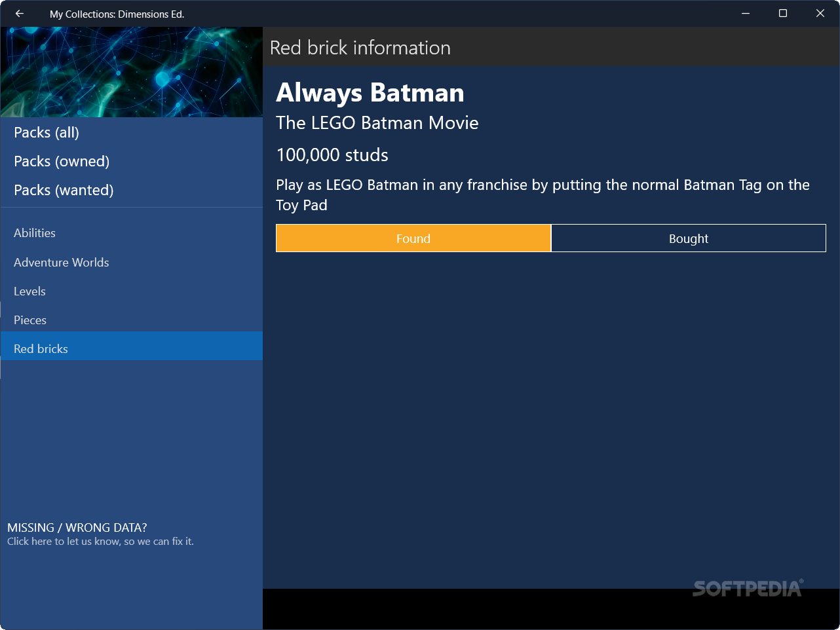This screenshot has height=630, width=840.
Task: Select Abilities in the sidebar
Action: point(132,233)
